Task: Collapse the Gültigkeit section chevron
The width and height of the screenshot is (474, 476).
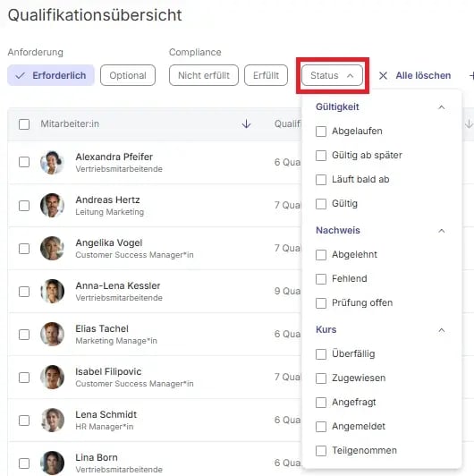Action: click(x=442, y=107)
